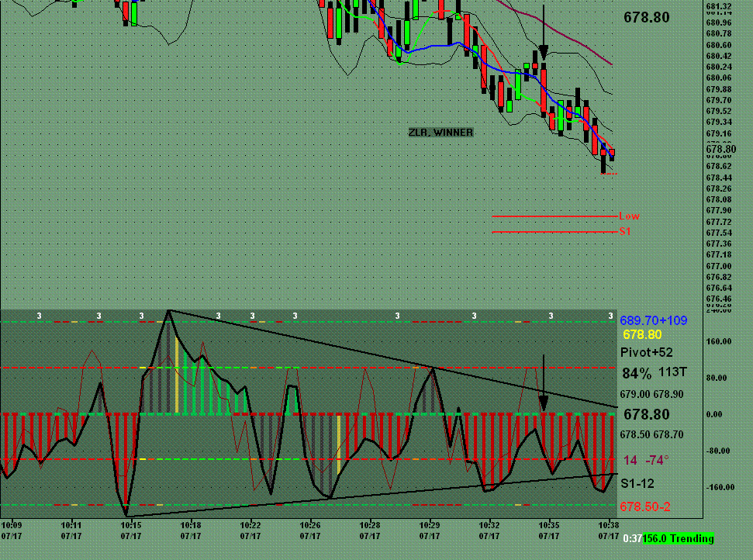Select the green "156.0 Trending" status

tap(678, 539)
